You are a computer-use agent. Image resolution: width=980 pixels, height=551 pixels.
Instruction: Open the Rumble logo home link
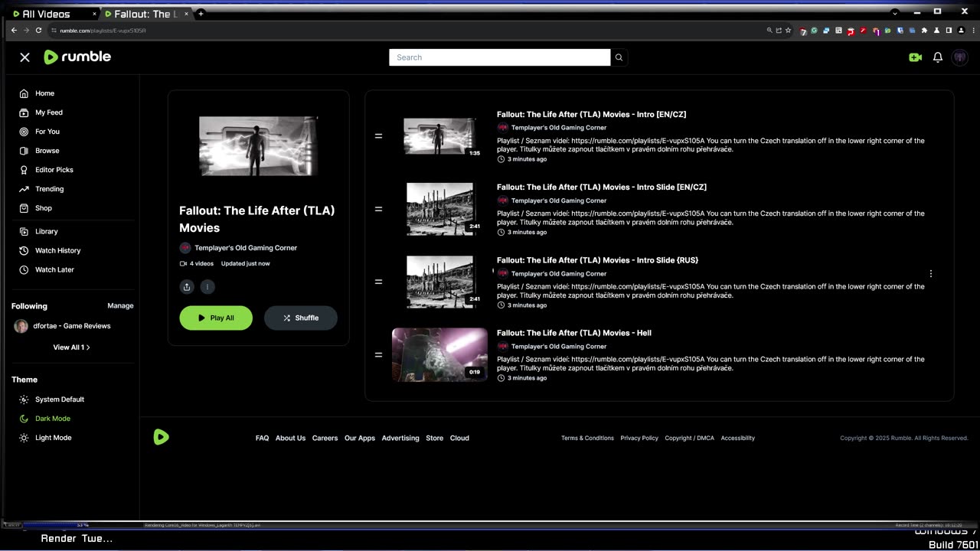[77, 57]
